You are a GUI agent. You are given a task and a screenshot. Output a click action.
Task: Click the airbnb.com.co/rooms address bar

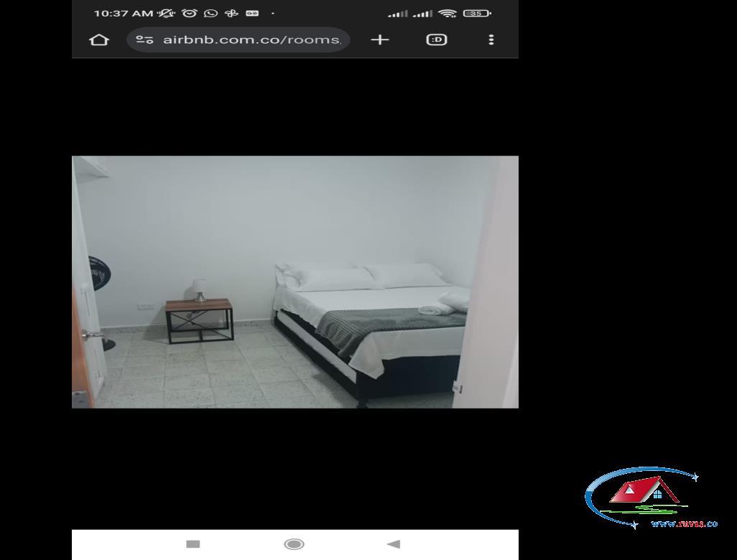[238, 40]
